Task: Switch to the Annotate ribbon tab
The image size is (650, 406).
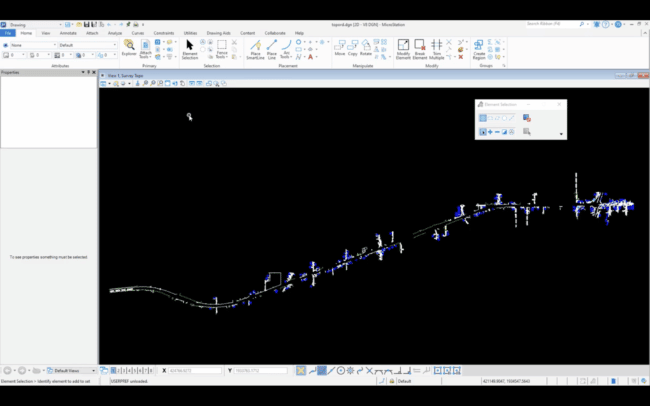Action: point(68,33)
